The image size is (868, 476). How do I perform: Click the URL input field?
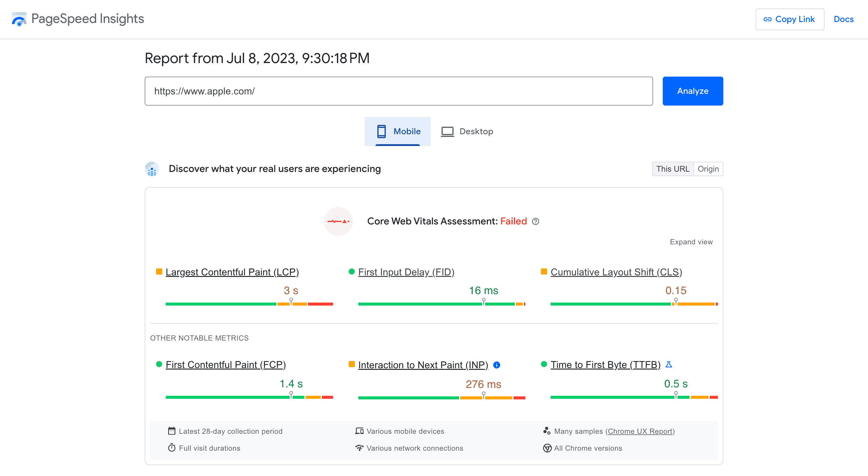pos(399,91)
